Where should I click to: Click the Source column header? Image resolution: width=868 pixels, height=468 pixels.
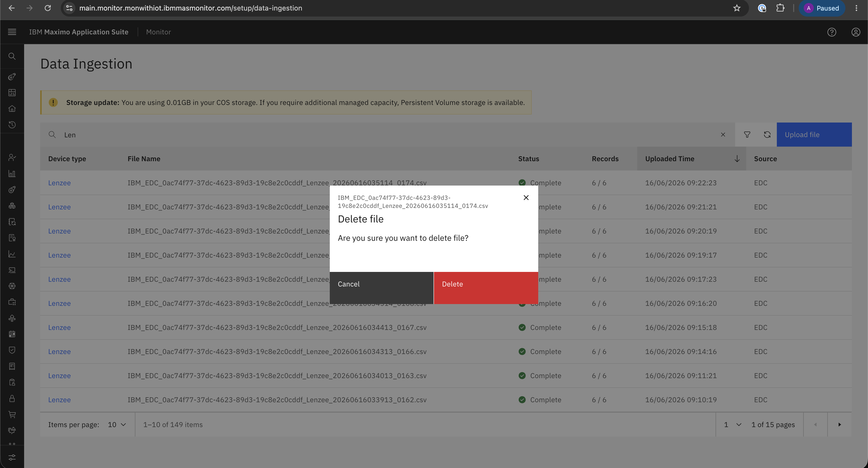coord(765,159)
